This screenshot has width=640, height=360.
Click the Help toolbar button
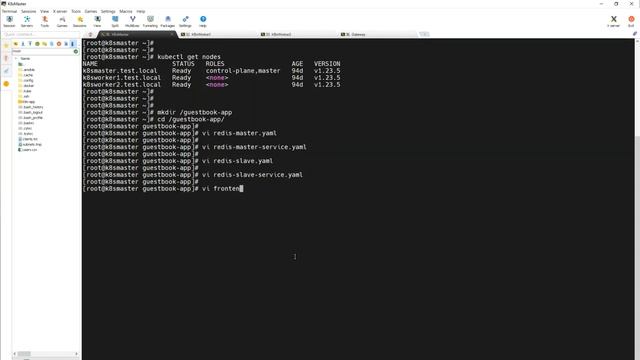[x=203, y=21]
